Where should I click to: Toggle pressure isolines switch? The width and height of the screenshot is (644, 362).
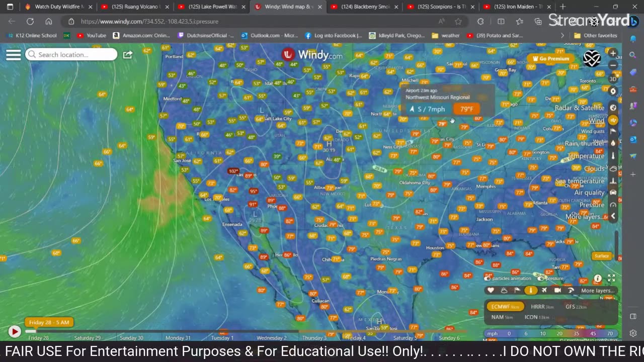[541, 278]
